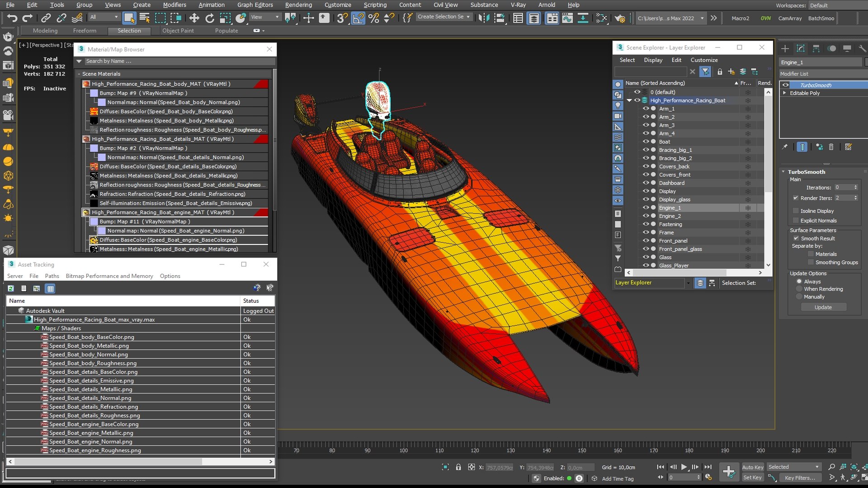868x488 pixels.
Task: Toggle TurboSmooth modifier visibility eye
Action: (x=786, y=85)
